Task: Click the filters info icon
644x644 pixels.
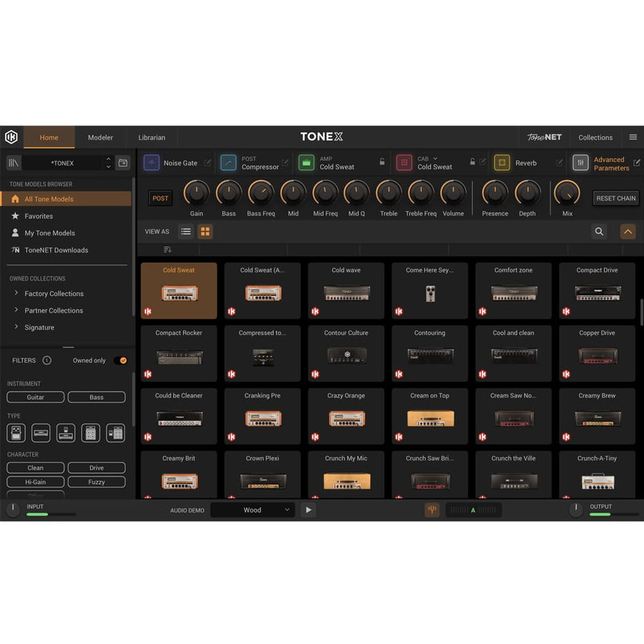Action: point(47,360)
